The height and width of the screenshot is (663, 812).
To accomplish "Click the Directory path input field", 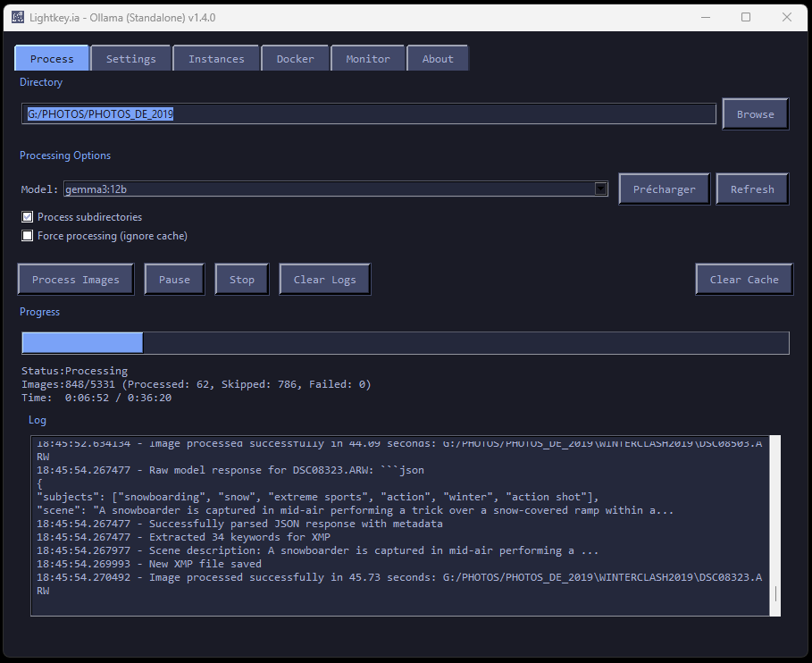I will [369, 114].
